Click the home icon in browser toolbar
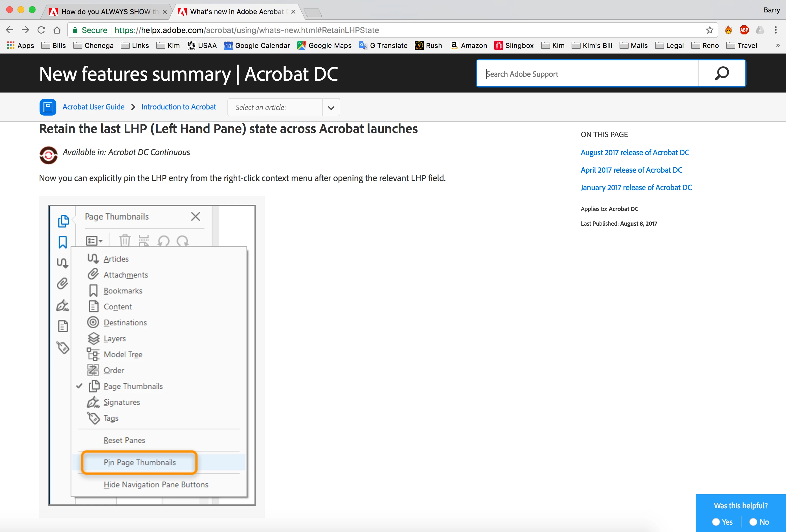 [57, 30]
